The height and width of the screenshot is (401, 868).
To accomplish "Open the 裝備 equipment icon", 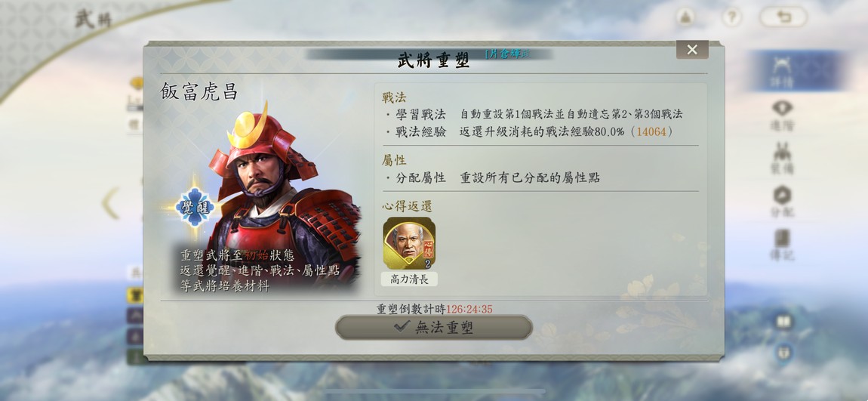I will pos(782,158).
